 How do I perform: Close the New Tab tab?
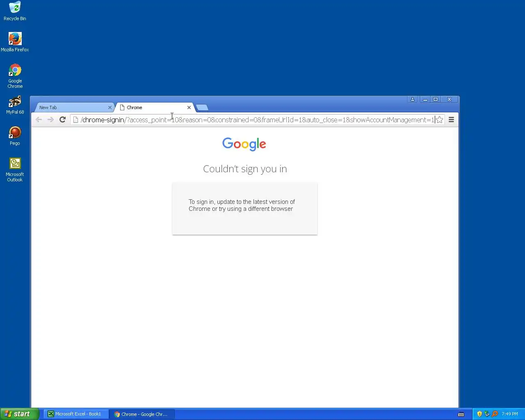110,107
